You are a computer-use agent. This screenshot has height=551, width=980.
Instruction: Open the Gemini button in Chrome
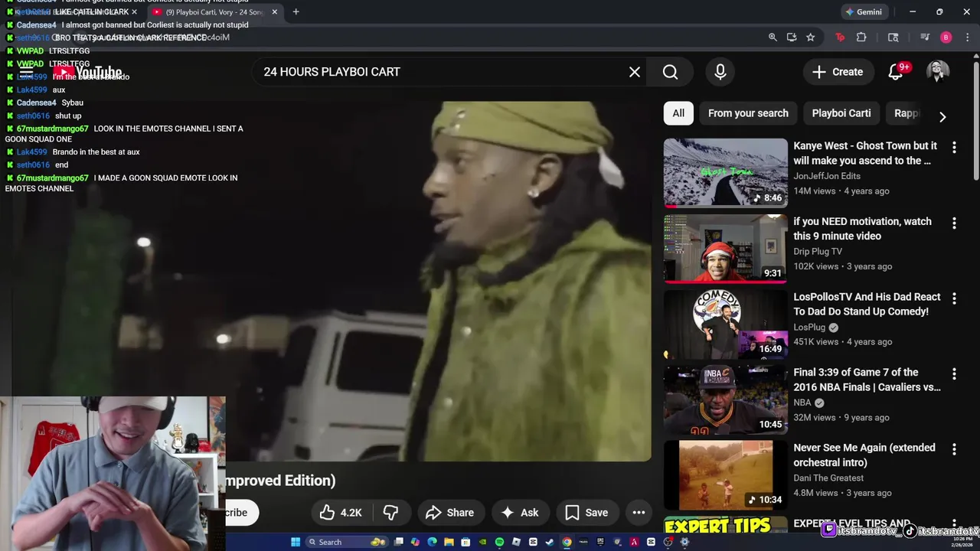click(864, 12)
